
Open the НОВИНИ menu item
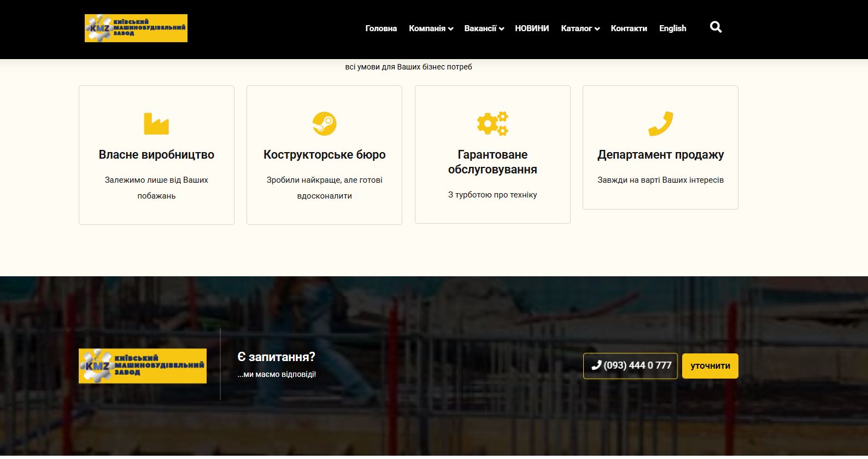[x=532, y=28]
